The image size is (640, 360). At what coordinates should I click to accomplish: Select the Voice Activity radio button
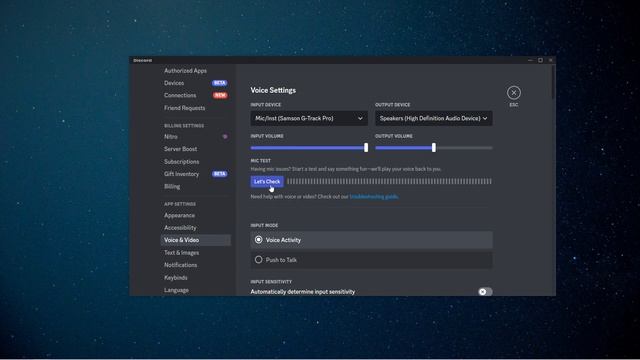tap(258, 240)
